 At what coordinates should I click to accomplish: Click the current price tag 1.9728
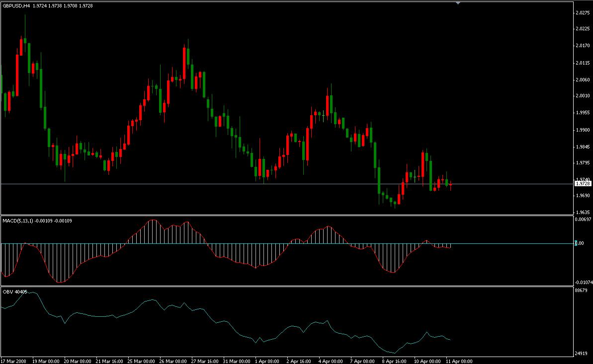(583, 184)
